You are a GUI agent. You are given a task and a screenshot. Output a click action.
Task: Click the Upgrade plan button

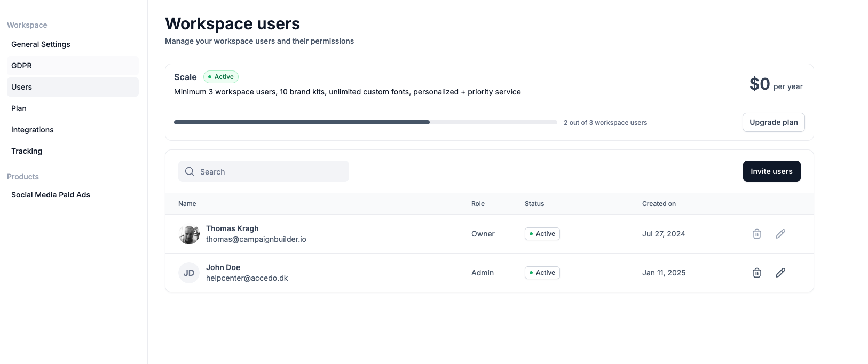pyautogui.click(x=774, y=122)
